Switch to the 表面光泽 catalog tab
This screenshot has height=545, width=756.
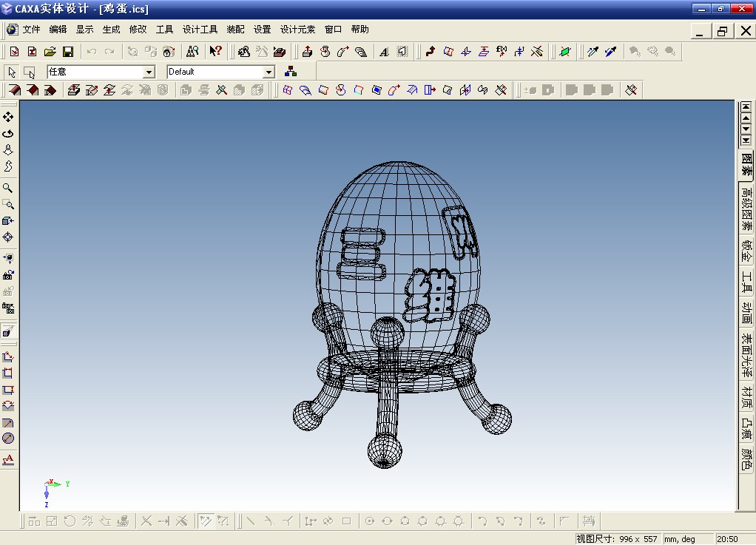click(x=746, y=356)
